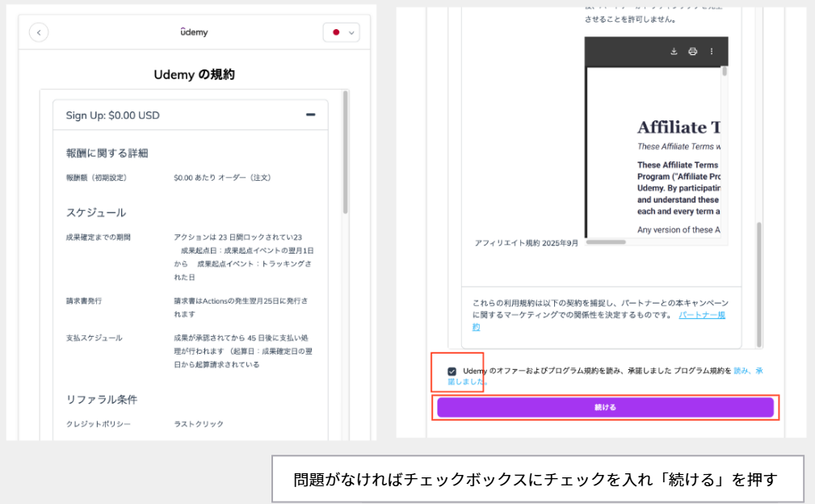Open the PDF viewer more options menu

(712, 52)
